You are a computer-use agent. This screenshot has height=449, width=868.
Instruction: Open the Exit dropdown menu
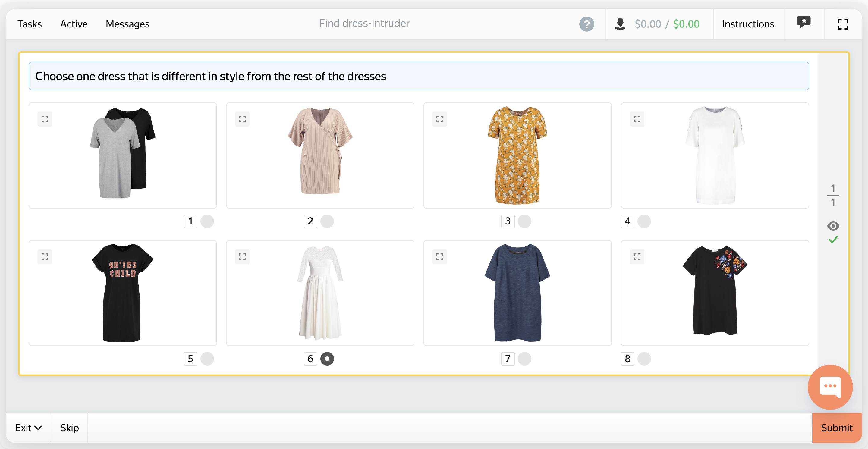28,428
